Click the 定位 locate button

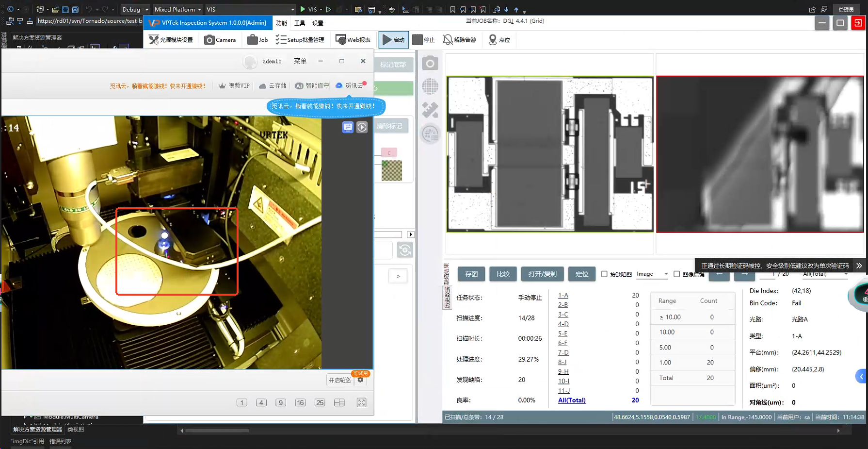pos(582,274)
